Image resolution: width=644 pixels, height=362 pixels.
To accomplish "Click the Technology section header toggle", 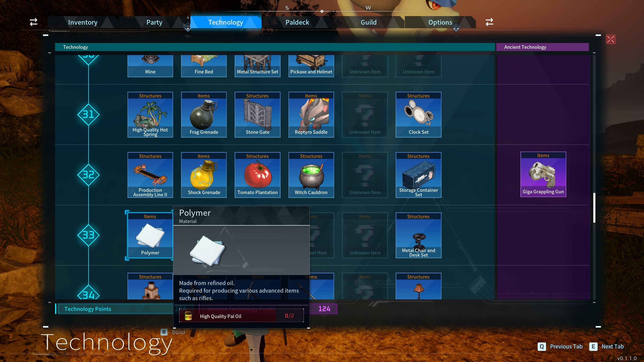I will (x=75, y=47).
